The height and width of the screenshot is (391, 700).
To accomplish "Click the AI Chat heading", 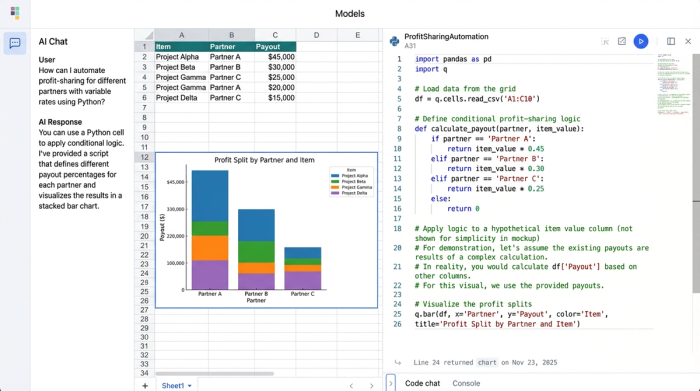I will (53, 42).
